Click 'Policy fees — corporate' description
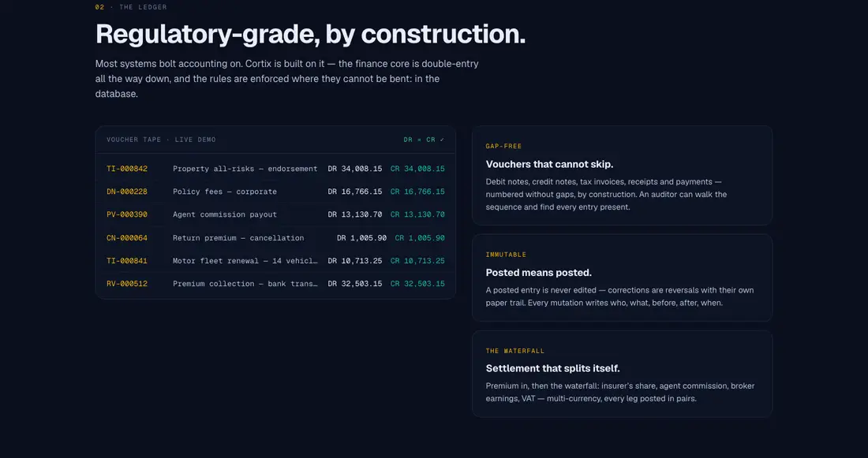Screen dimensions: 868x458 pos(225,192)
